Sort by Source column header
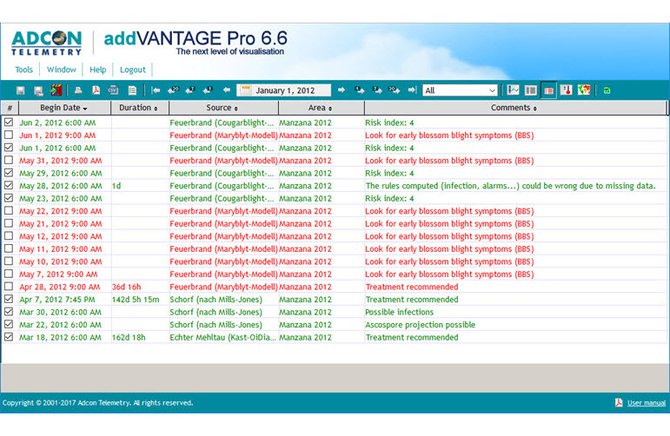The image size is (670, 436). point(223,108)
